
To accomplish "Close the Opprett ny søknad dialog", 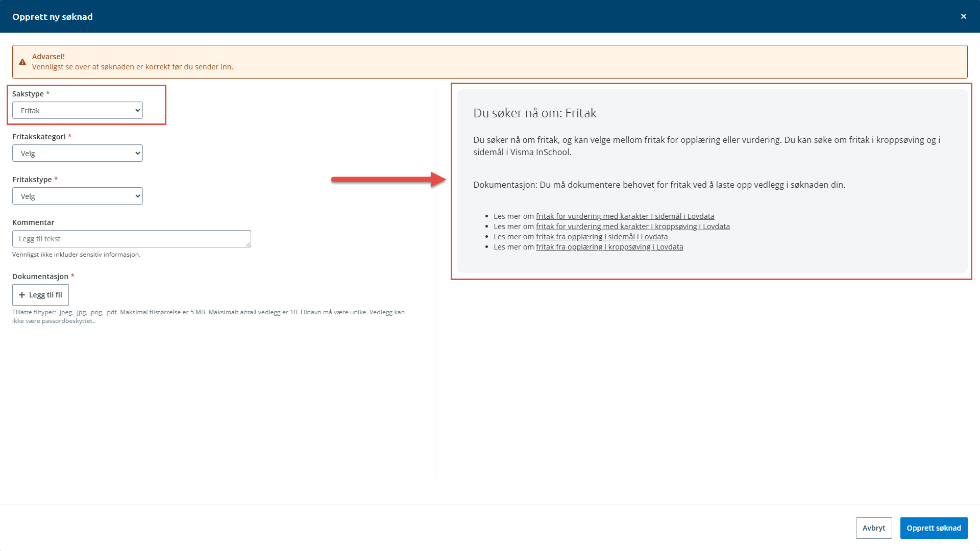I will [x=963, y=16].
